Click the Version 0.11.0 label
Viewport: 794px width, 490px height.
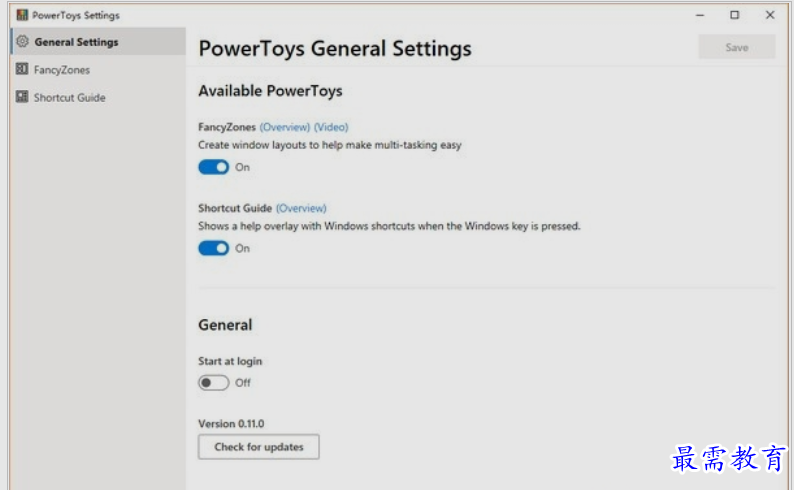click(x=231, y=424)
